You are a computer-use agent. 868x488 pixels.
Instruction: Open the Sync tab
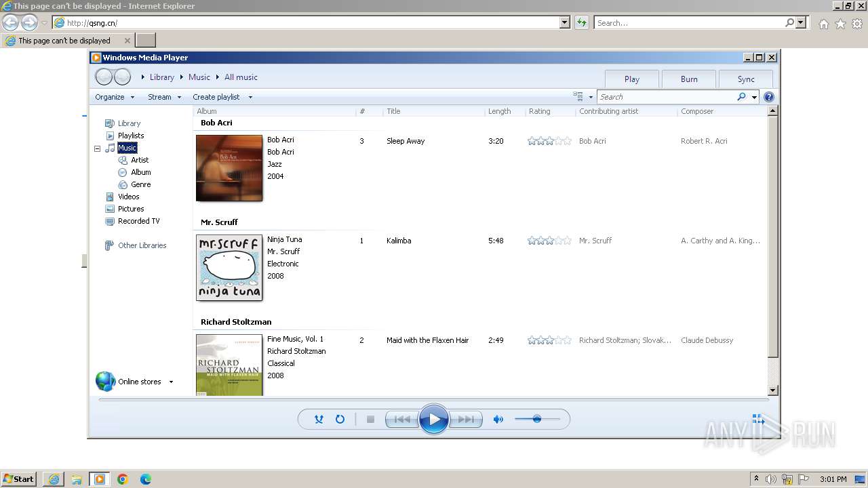746,79
